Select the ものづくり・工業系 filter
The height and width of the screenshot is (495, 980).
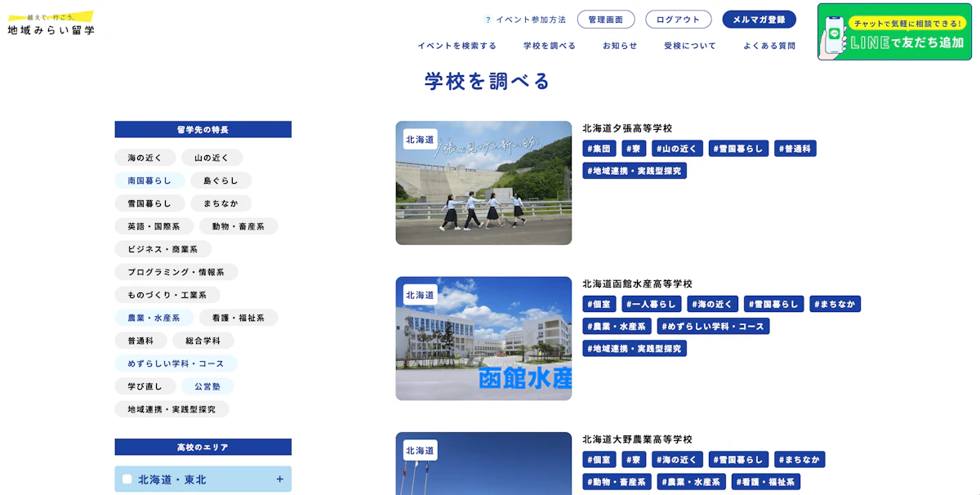click(167, 295)
